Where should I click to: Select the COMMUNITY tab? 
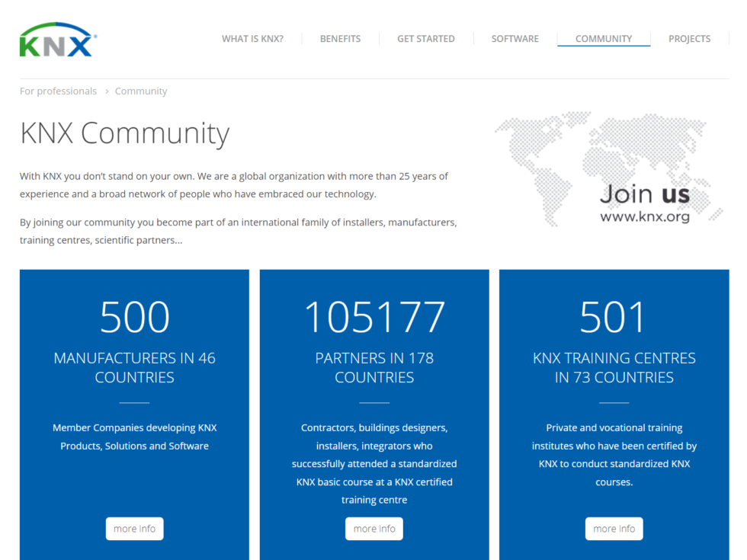604,39
